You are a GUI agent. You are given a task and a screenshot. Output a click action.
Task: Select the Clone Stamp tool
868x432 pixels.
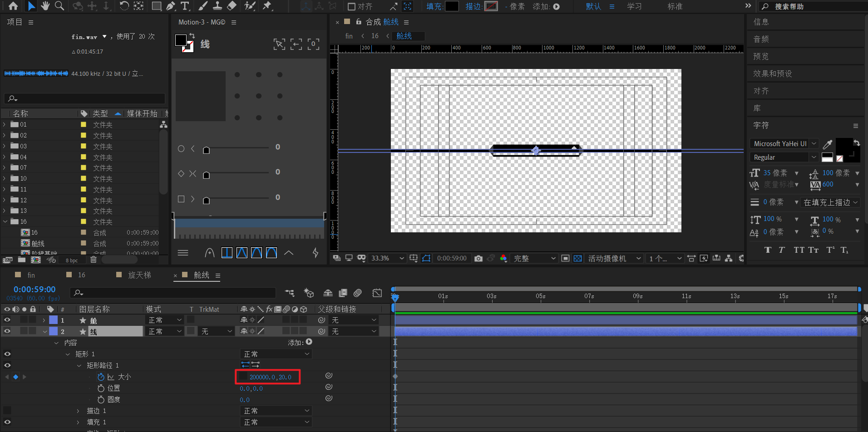(217, 6)
